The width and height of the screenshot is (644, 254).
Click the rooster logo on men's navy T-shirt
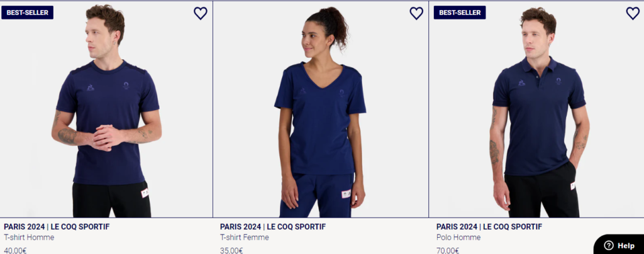pyautogui.click(x=91, y=87)
